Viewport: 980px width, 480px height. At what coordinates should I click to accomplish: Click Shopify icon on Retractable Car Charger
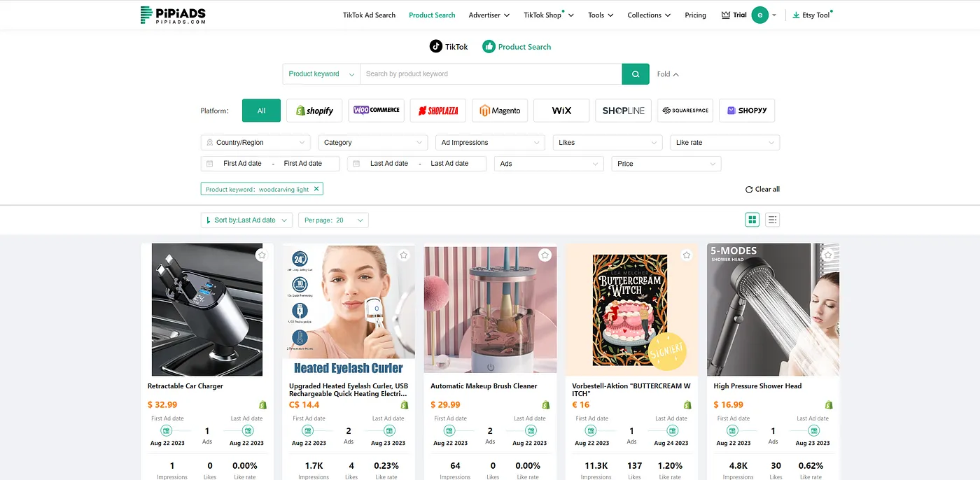click(x=263, y=405)
